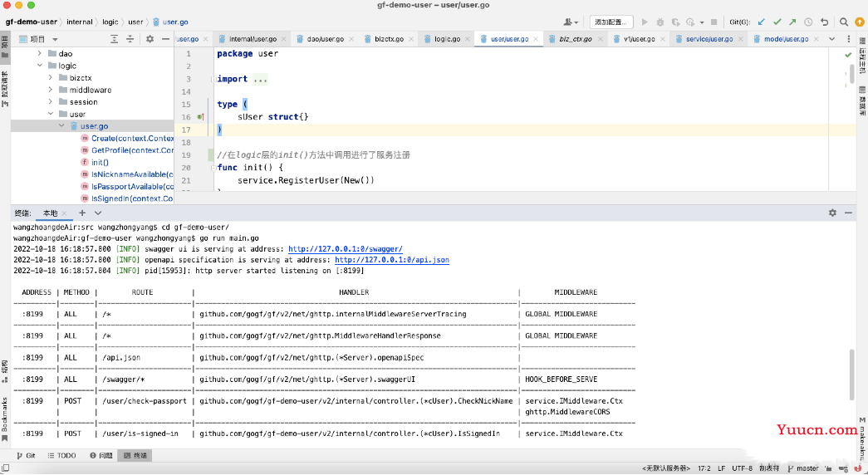Click the Git update project arrow

point(762,22)
